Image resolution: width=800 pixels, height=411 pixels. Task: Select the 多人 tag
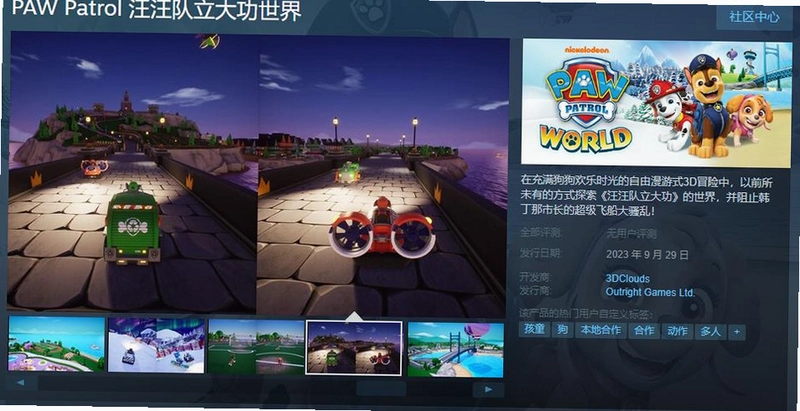(x=710, y=332)
